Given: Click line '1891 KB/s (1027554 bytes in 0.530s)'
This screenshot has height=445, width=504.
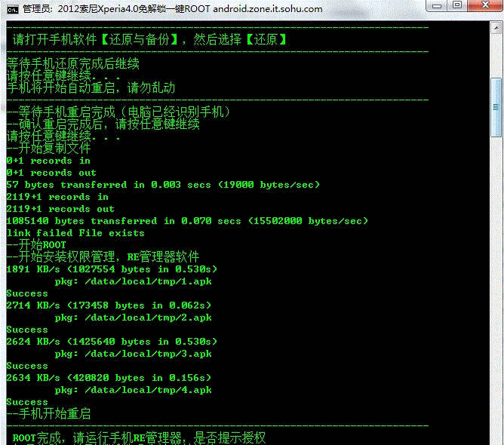Looking at the screenshot, I should (112, 269).
